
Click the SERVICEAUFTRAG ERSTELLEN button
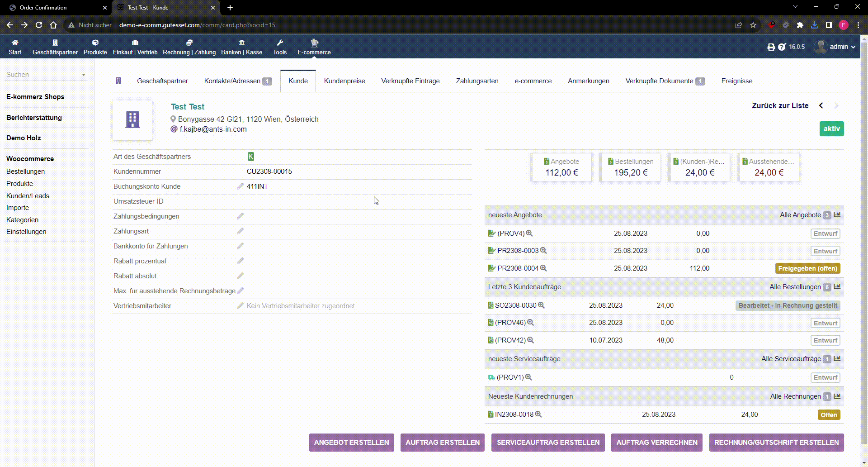548,443
